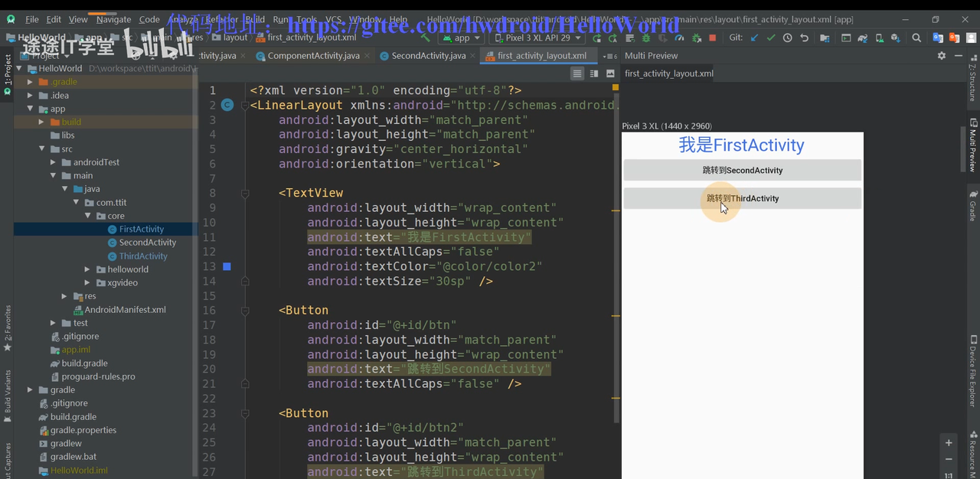Zoom out the layout preview
Image resolution: width=980 pixels, height=479 pixels.
pos(949,459)
